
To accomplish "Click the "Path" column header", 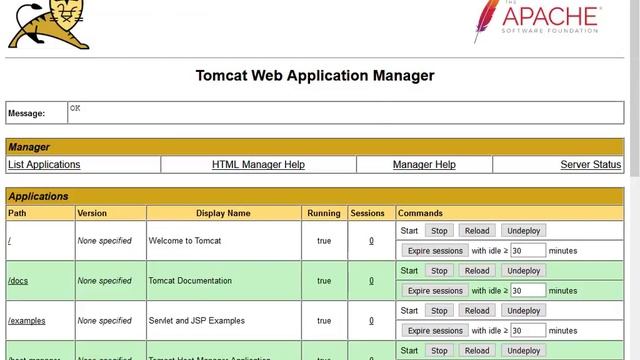I will click(17, 213).
